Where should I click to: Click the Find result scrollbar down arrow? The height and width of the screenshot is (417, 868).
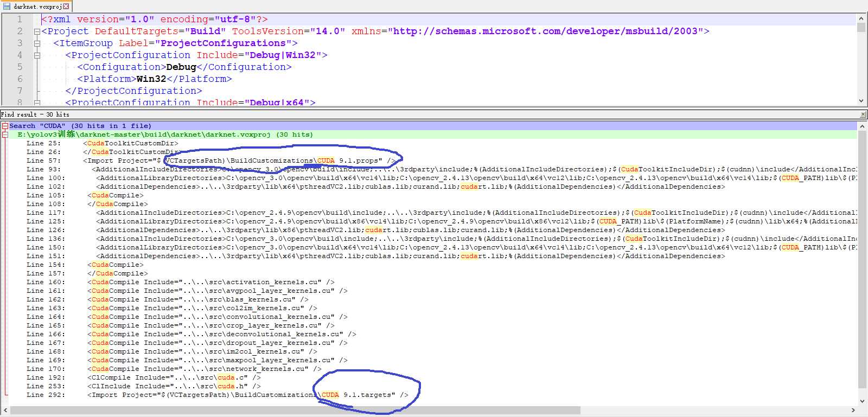click(862, 401)
